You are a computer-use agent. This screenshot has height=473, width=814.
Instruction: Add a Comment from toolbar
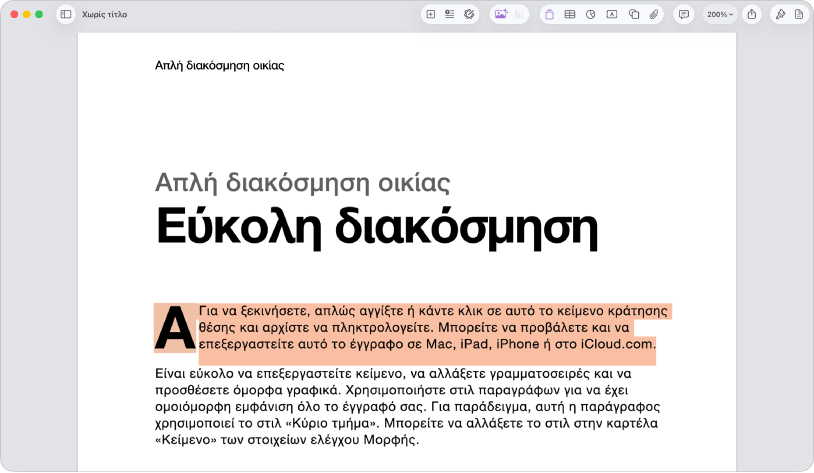684,15
